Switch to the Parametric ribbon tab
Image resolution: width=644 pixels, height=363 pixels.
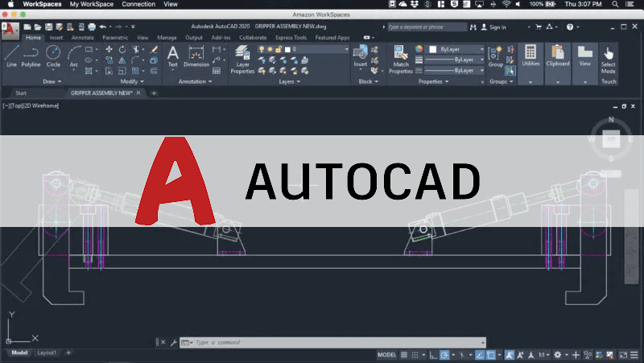click(115, 37)
